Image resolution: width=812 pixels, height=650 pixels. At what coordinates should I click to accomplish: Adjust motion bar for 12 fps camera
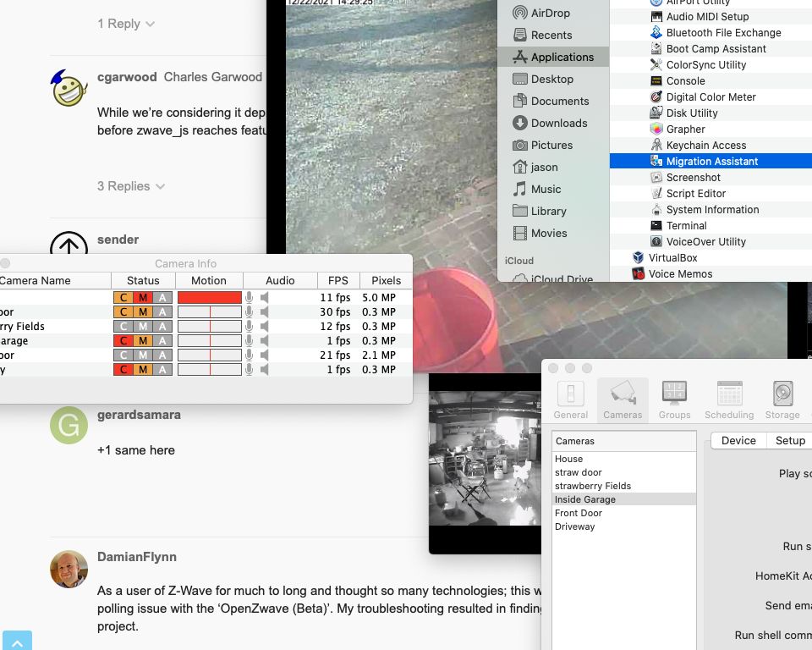pos(209,327)
